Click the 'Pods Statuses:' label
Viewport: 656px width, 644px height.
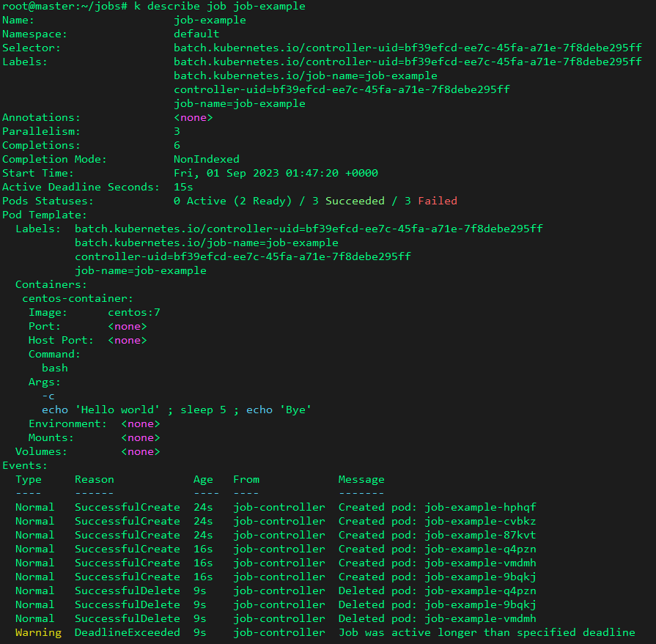tap(48, 201)
